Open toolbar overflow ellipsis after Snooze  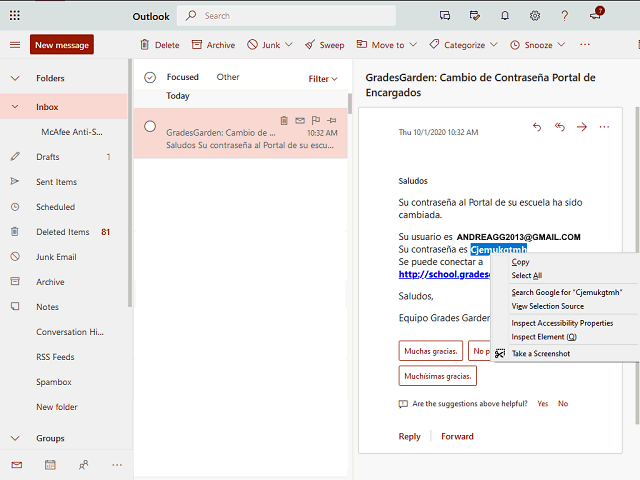click(585, 44)
